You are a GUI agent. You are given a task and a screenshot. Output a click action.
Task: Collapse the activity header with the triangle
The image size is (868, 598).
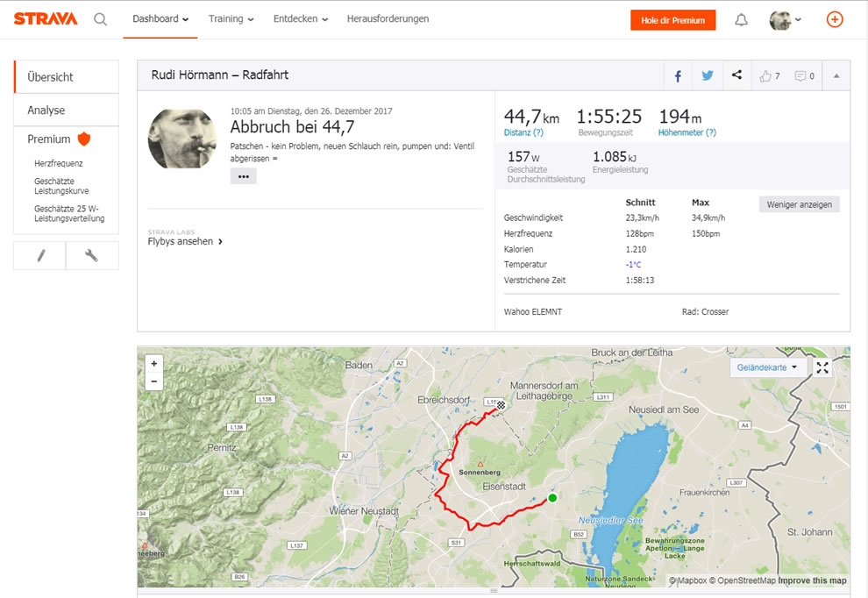(x=836, y=76)
